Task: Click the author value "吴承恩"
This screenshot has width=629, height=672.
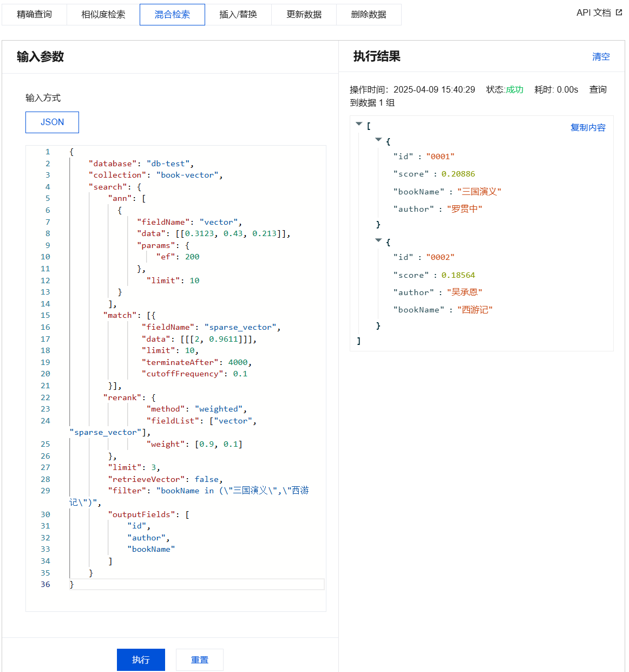Action: [x=464, y=292]
